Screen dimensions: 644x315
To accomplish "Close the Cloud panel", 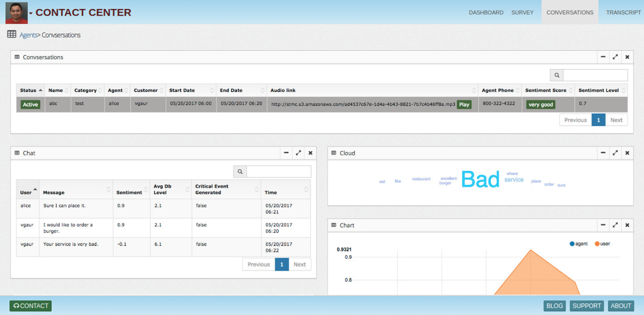I will tap(627, 153).
